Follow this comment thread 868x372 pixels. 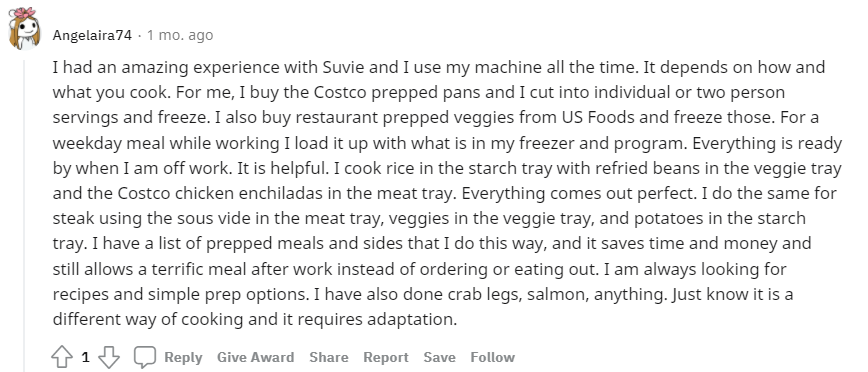pyautogui.click(x=493, y=357)
